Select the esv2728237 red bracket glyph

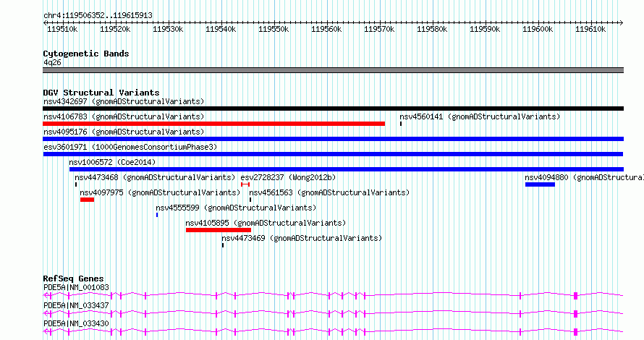(245, 184)
